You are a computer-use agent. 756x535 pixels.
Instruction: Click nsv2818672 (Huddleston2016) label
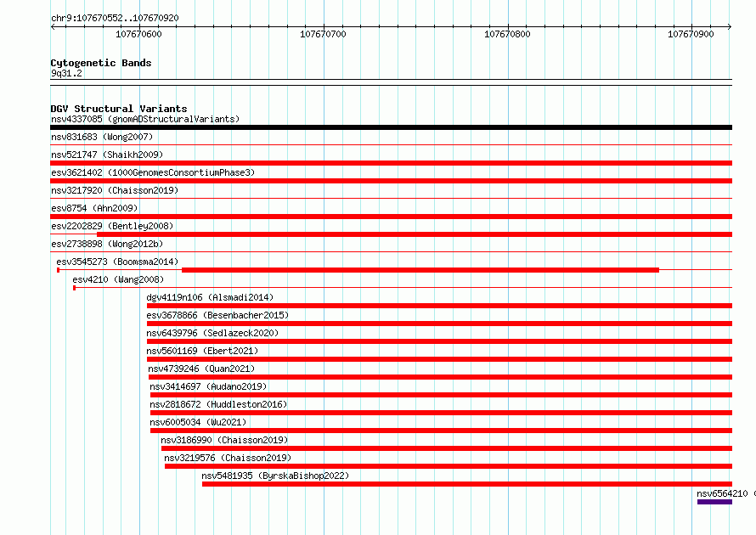218,404
